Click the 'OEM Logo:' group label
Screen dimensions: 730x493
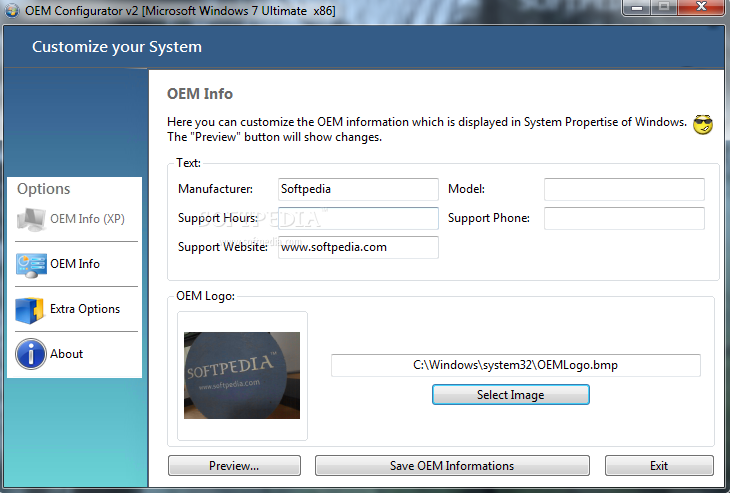205,296
